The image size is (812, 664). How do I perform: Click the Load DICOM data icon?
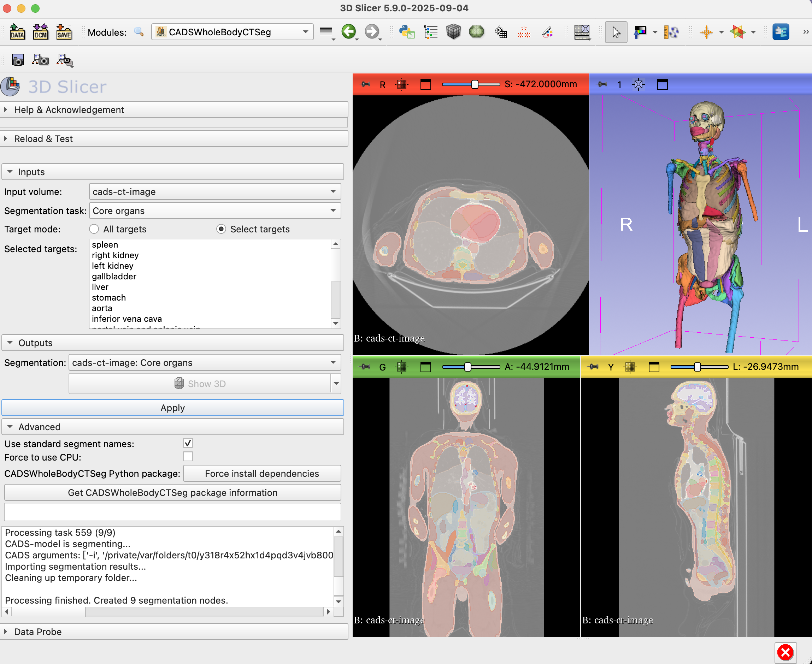point(40,32)
